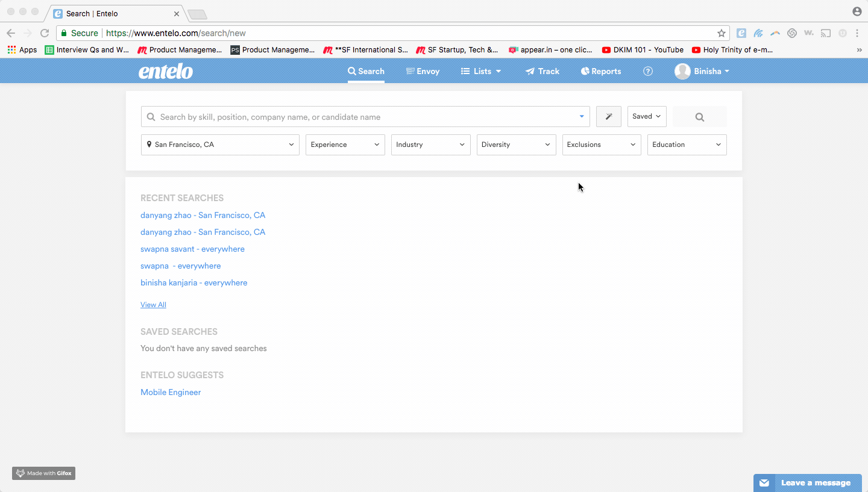Open DKIM 101 - YouTube bookmark

pyautogui.click(x=643, y=50)
